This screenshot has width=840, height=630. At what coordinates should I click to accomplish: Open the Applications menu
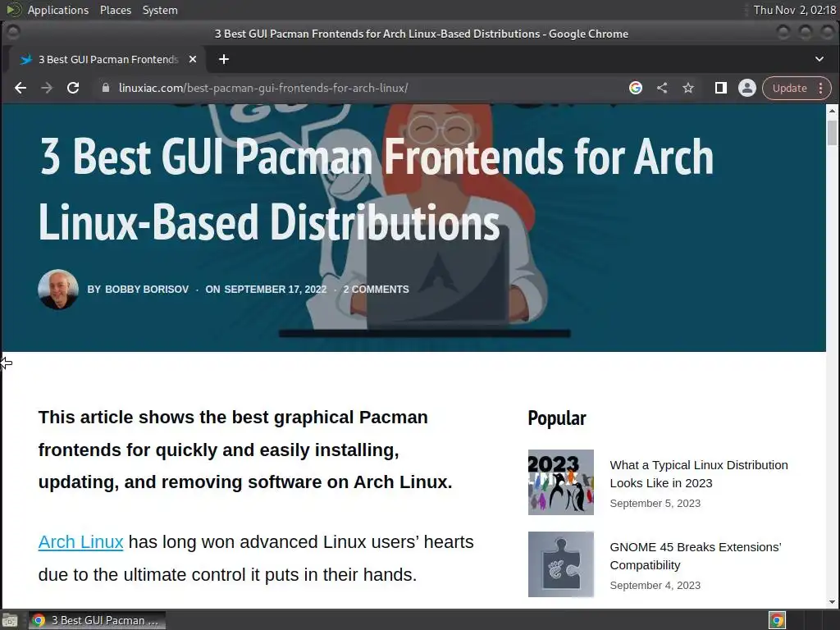tap(58, 10)
